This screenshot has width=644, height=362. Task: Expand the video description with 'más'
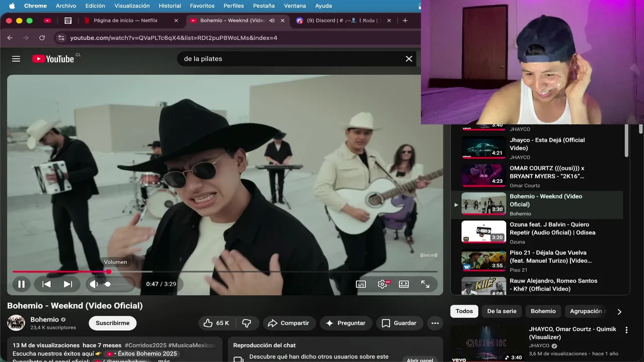(164, 361)
